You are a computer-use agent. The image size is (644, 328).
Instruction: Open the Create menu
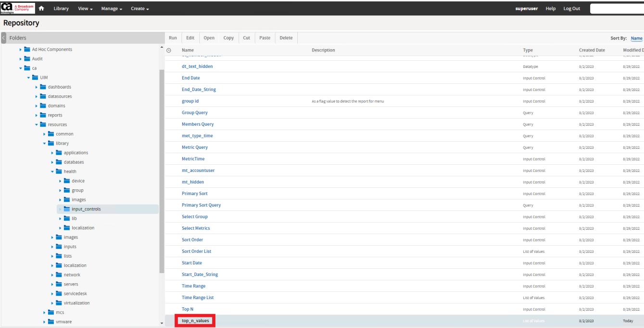coord(140,9)
